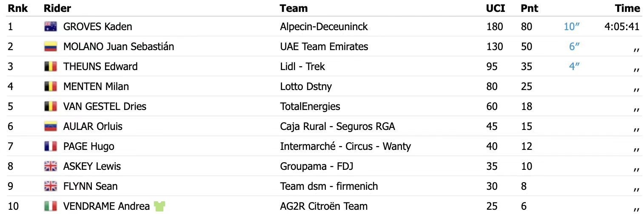The width and height of the screenshot is (644, 214).
Task: Click the Italian flag beside VENDRAME Andrea
Action: coord(50,206)
